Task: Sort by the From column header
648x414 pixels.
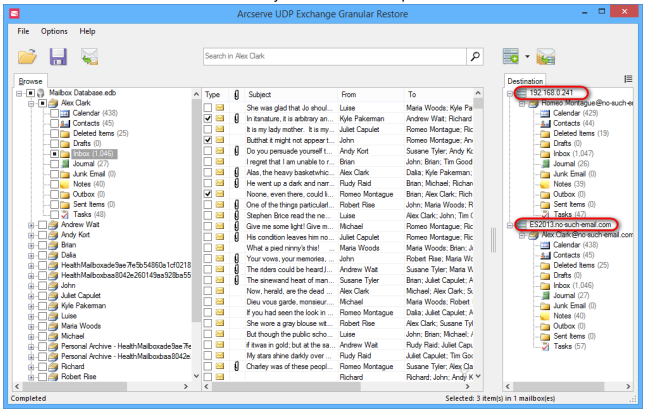Action: pos(371,95)
